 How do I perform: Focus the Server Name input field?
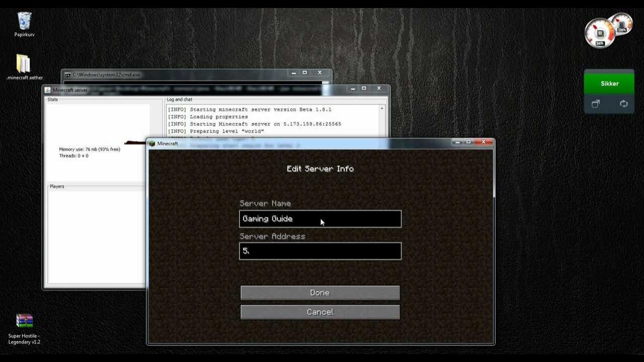[x=320, y=219]
